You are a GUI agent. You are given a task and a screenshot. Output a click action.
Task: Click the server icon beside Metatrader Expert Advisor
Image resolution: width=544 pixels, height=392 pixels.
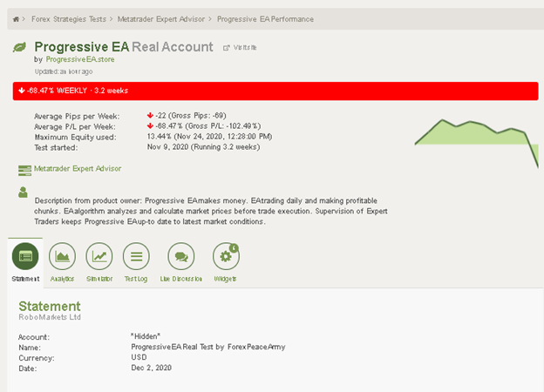(24, 170)
